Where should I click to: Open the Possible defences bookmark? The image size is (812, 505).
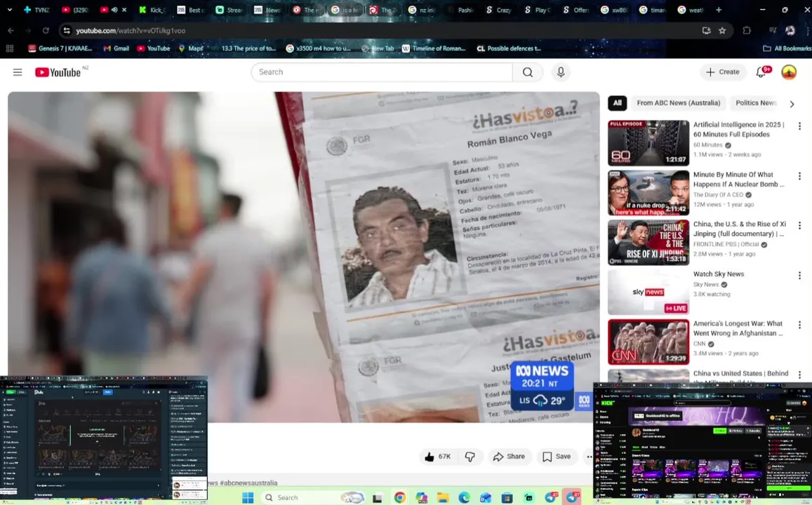[x=509, y=48]
